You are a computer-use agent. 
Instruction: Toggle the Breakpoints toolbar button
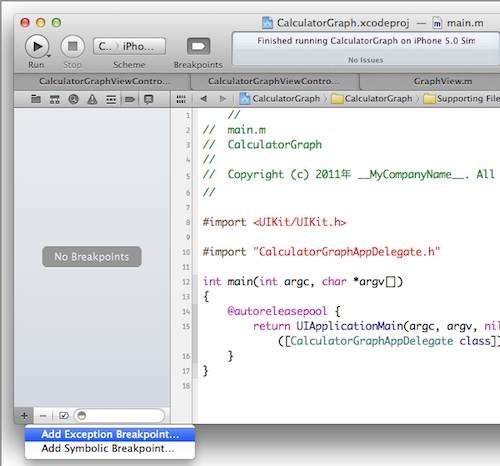pyautogui.click(x=198, y=46)
